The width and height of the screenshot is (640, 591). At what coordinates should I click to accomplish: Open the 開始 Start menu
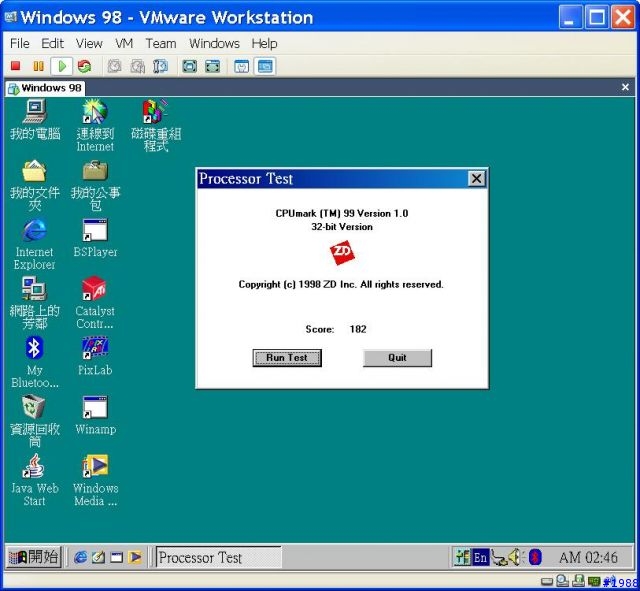click(34, 557)
